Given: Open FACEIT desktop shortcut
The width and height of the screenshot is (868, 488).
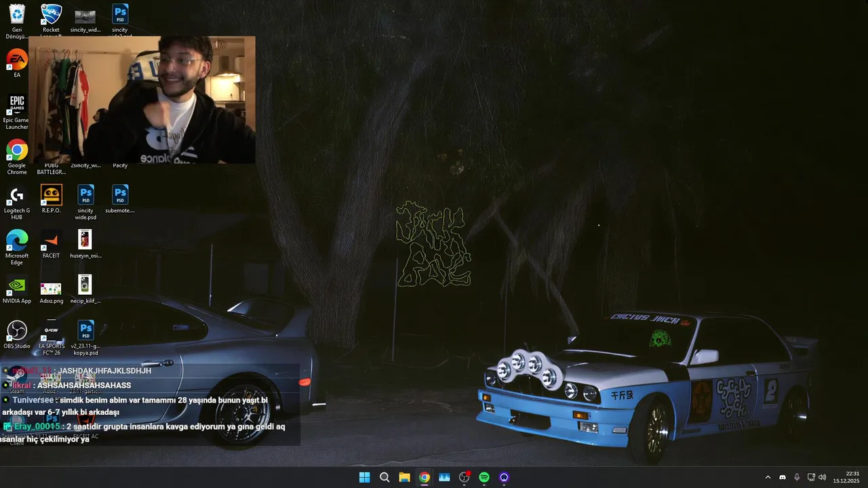Looking at the screenshot, I should [x=51, y=244].
